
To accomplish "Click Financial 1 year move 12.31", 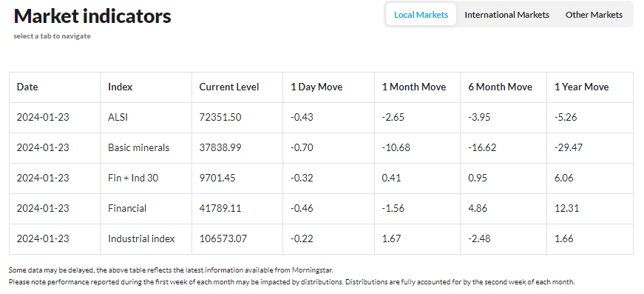I will (x=567, y=209).
